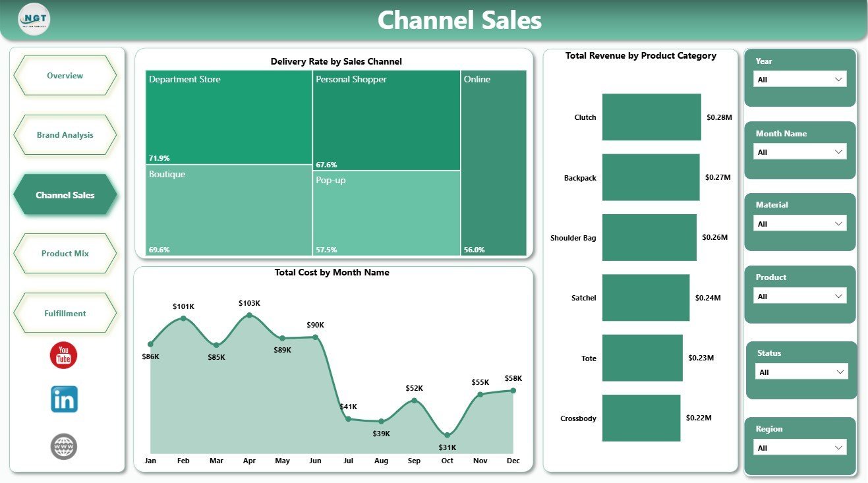Screen dimensions: 868x483
Task: Click the Oct axis label
Action: click(448, 461)
